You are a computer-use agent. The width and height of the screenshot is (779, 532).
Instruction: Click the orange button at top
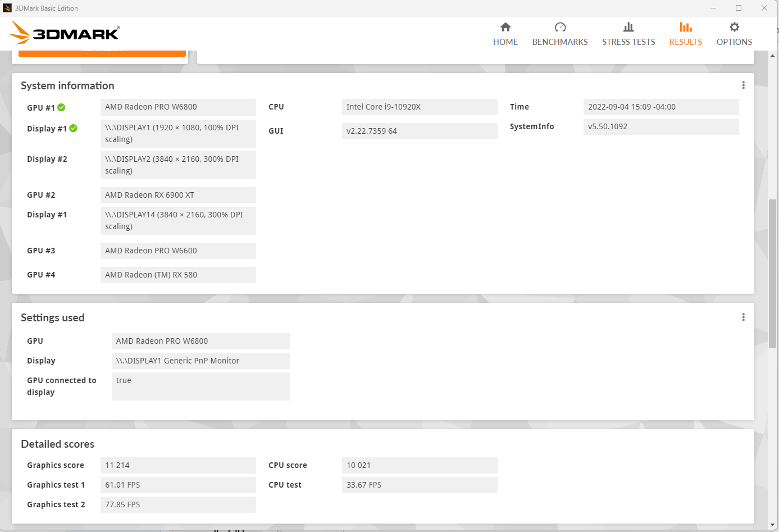click(102, 53)
